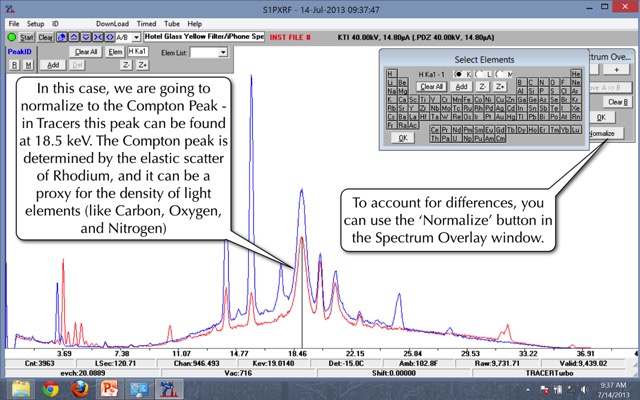640x400 pixels.
Task: Open Google Chrome from the taskbar
Action: [51, 388]
